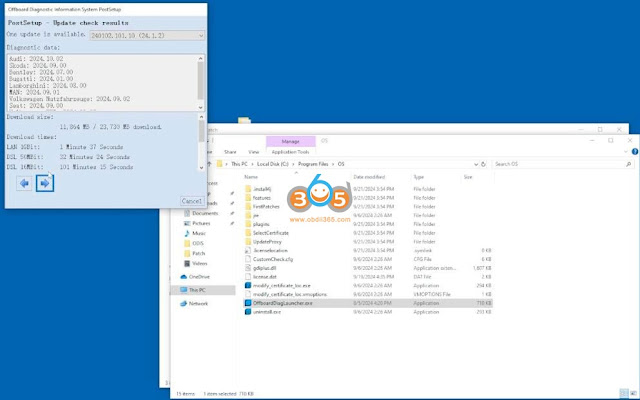
Task: Sort by Size column header
Action: (x=468, y=177)
